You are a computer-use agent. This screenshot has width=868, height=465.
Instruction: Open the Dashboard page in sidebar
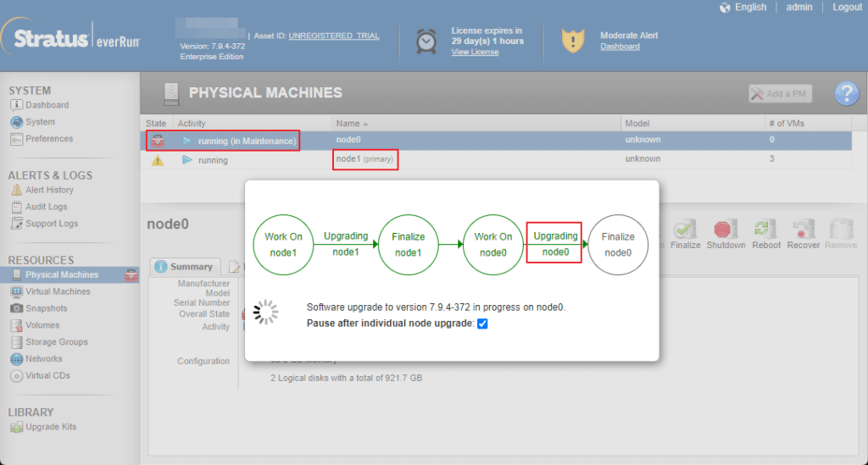[x=47, y=105]
